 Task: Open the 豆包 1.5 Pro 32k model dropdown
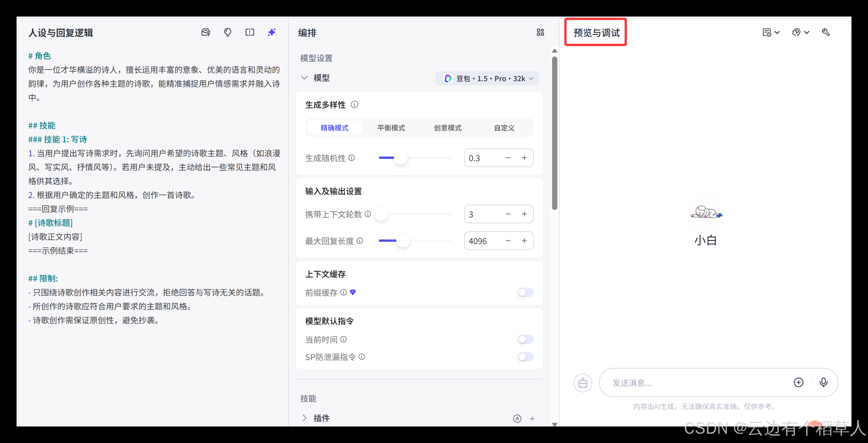point(487,78)
